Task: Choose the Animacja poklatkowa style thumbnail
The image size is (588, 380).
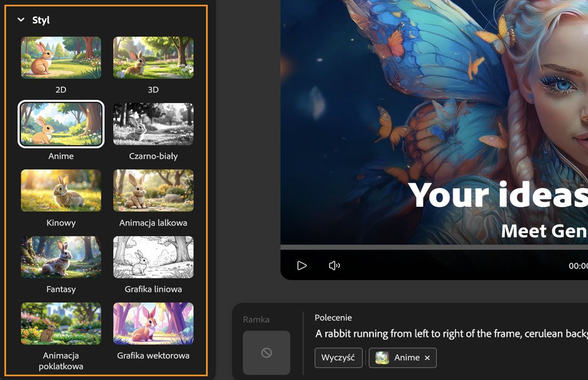Action: click(61, 324)
